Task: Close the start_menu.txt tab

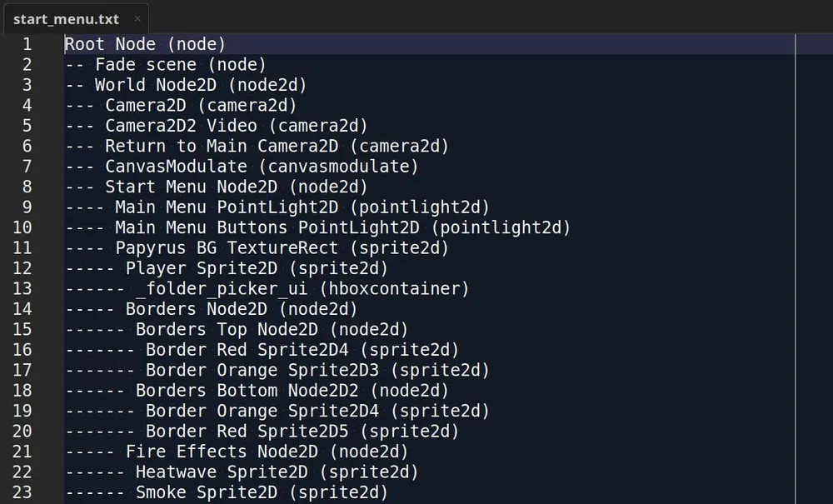Action: 137,18
